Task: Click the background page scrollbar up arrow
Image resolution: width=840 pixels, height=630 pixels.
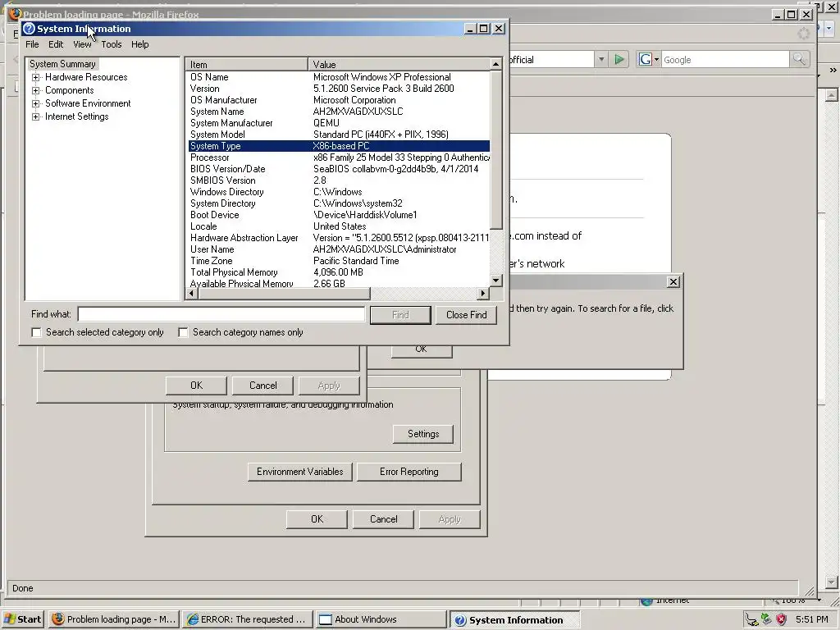Action: 832,95
